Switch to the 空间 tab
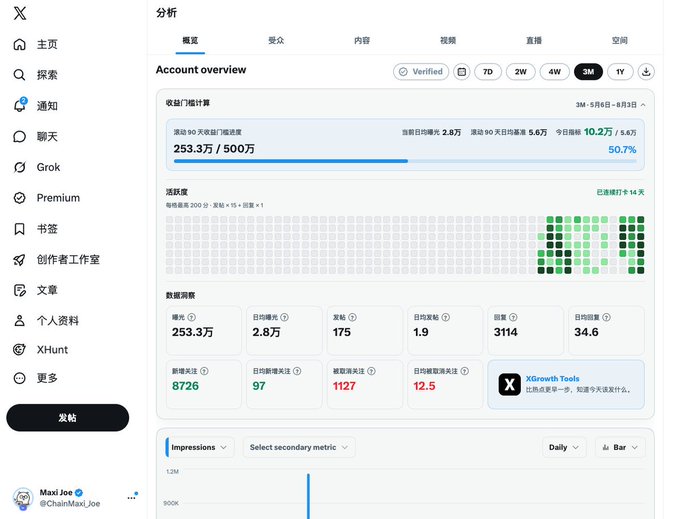This screenshot has height=519, width=680. click(620, 41)
